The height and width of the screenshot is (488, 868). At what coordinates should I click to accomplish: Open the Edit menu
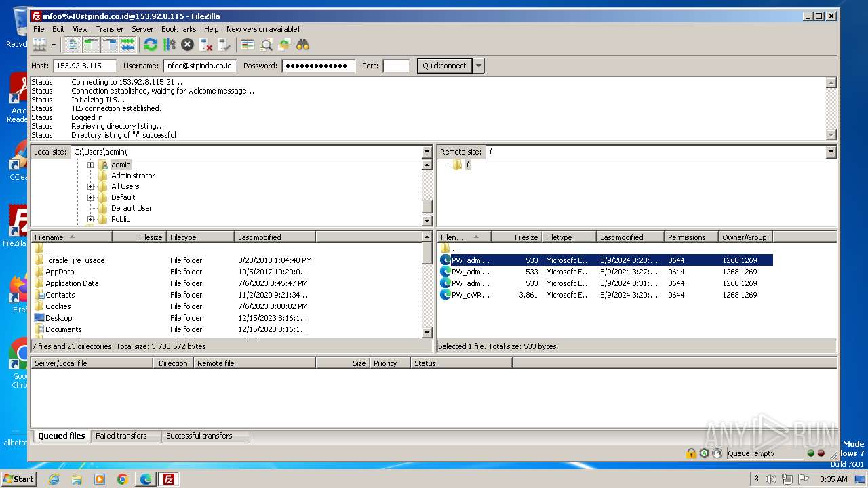(x=58, y=29)
